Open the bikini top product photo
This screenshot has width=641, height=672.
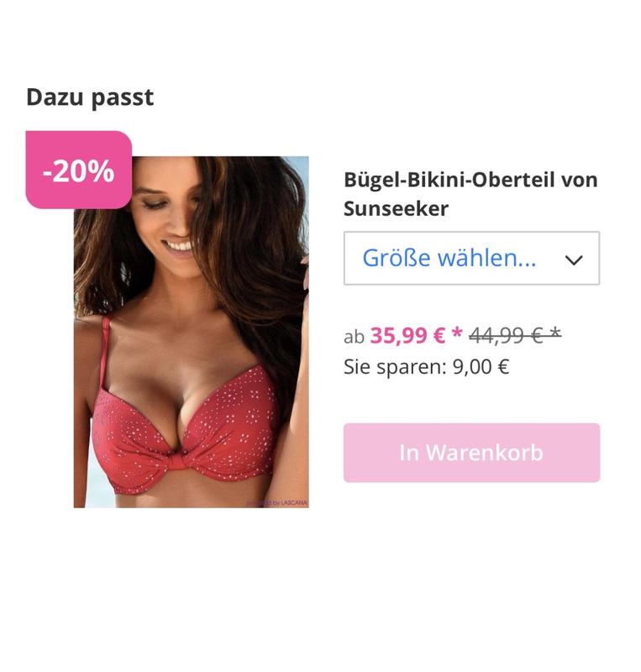[x=192, y=332]
